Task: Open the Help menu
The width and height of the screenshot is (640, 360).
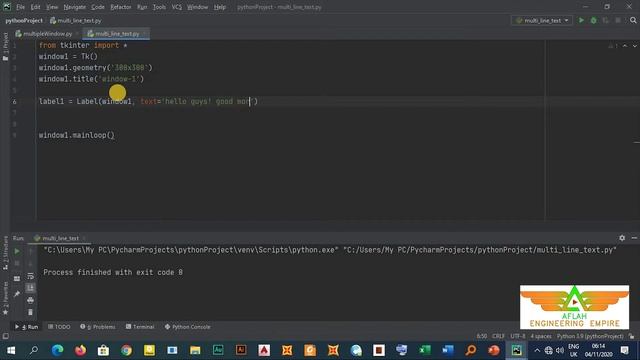Action: pos(220,7)
